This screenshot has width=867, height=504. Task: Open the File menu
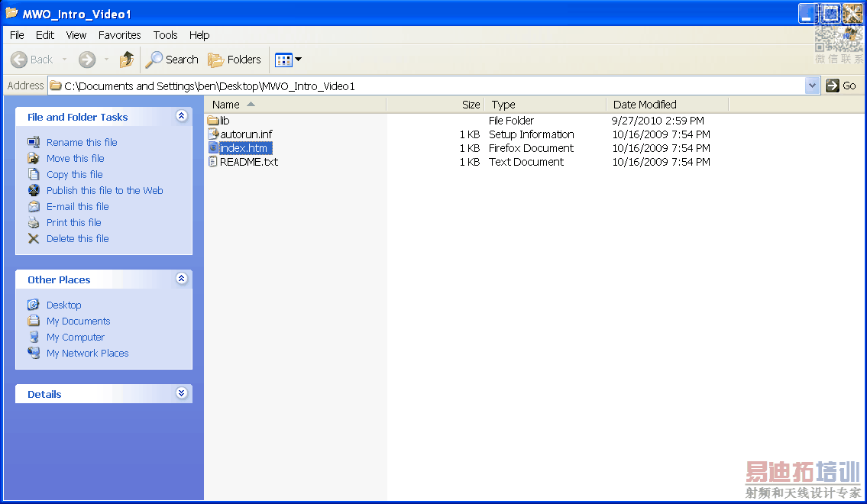(x=17, y=35)
